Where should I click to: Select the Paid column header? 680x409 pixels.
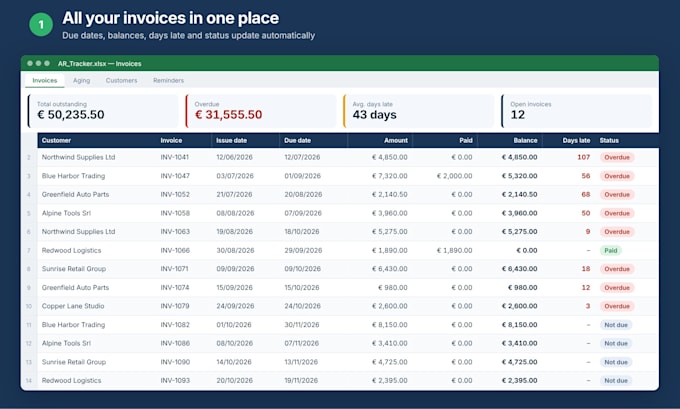466,140
